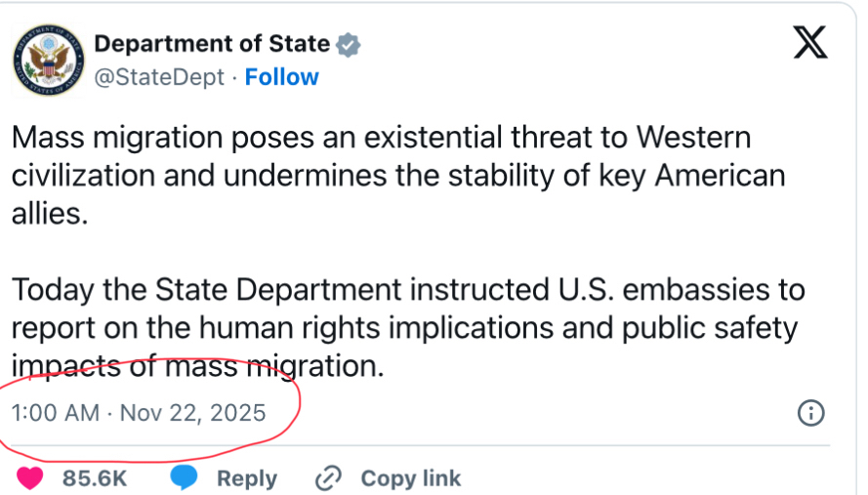Click the 85.6K like count
Image resolution: width=868 pixels, height=495 pixels.
[94, 478]
